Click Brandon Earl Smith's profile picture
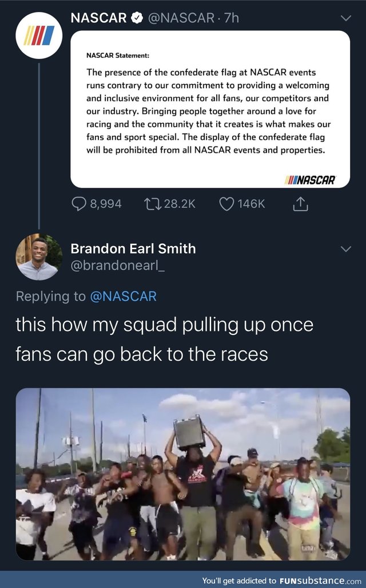The height and width of the screenshot is (588, 366). 38,257
